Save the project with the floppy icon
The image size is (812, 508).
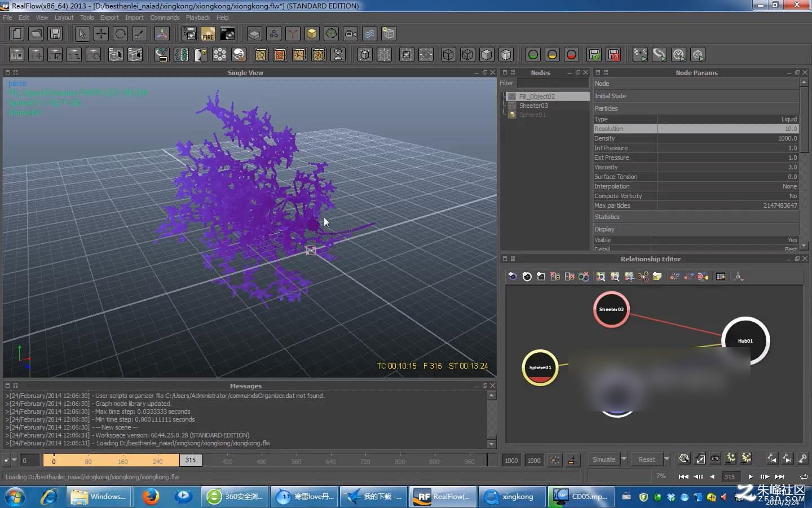click(55, 34)
